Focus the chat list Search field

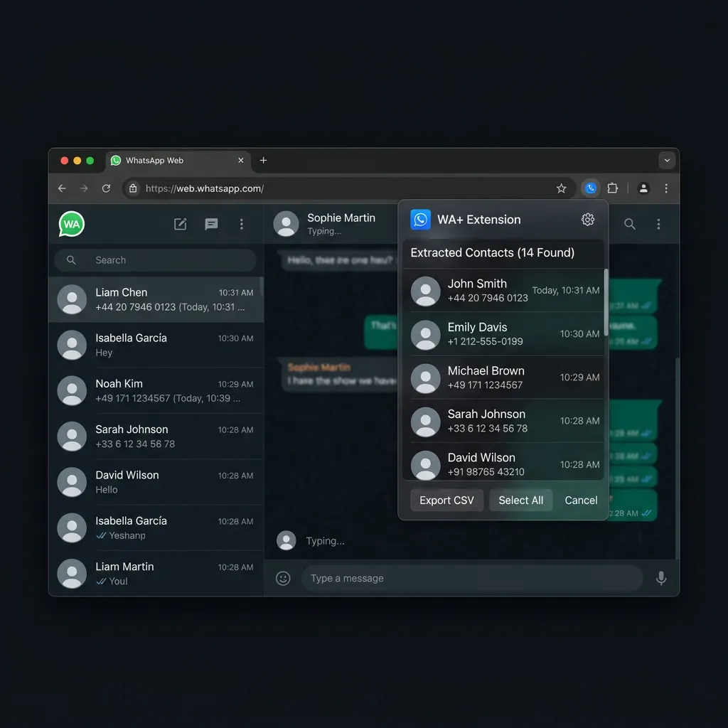[x=156, y=260]
